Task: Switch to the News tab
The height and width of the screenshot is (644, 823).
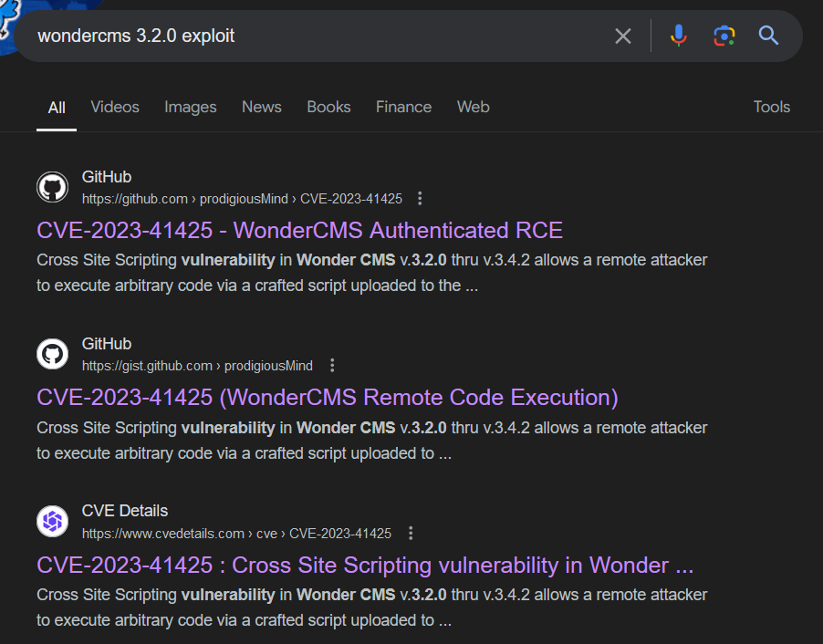Action: [x=261, y=107]
